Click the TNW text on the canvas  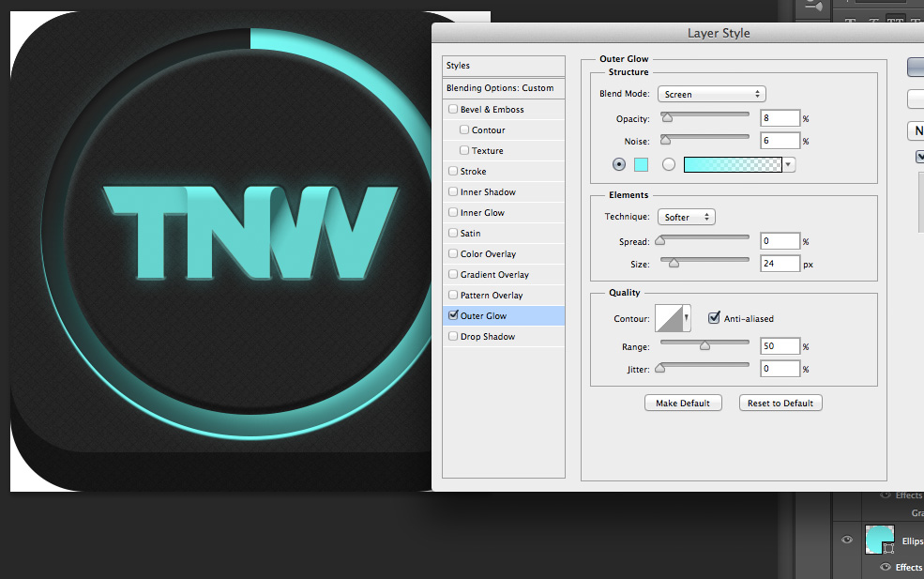(251, 233)
